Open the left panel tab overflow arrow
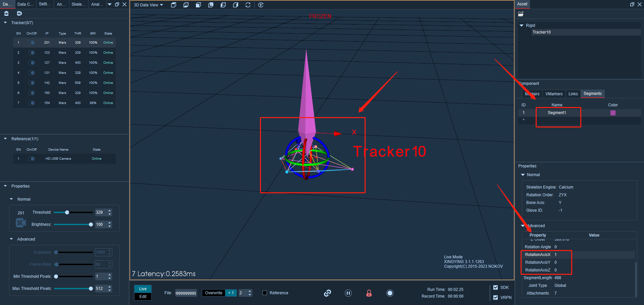The image size is (644, 305). coord(109,4)
